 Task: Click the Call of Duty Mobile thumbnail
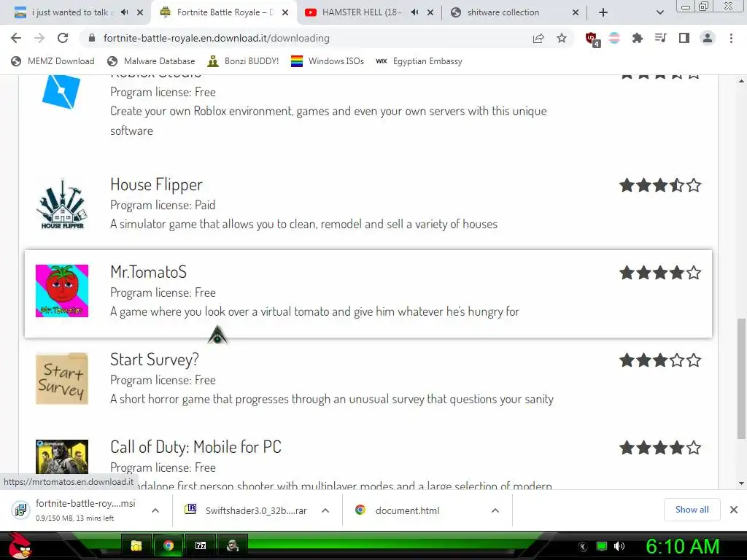pos(62,456)
